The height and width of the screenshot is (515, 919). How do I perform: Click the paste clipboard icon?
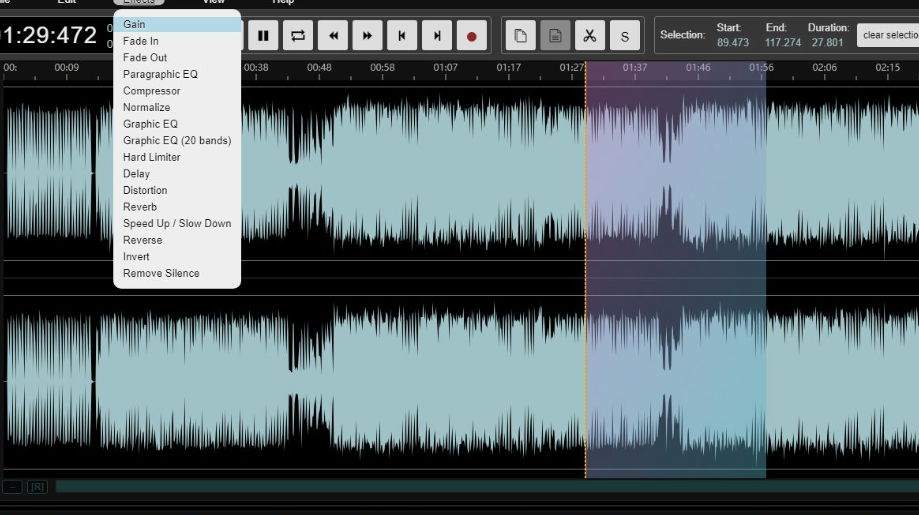pyautogui.click(x=555, y=36)
